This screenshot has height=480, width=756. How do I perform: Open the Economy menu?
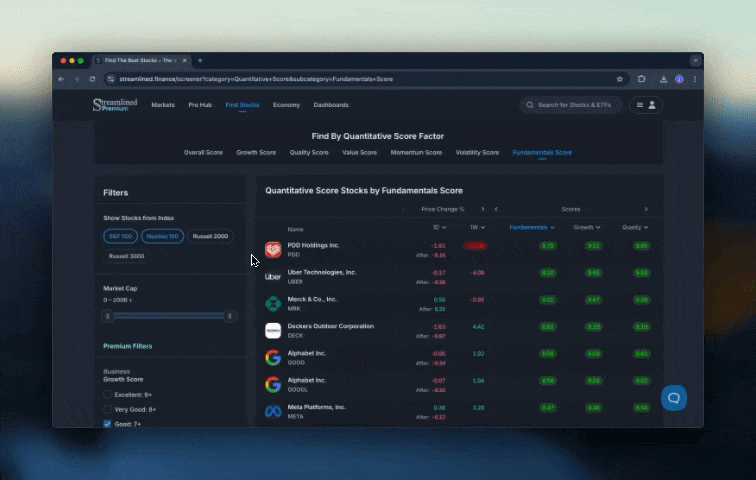(286, 105)
